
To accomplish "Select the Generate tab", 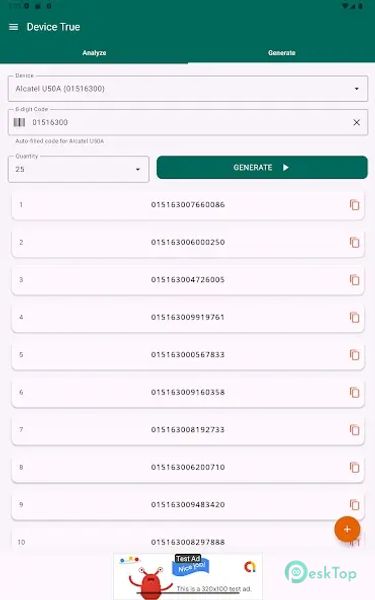I will (281, 53).
